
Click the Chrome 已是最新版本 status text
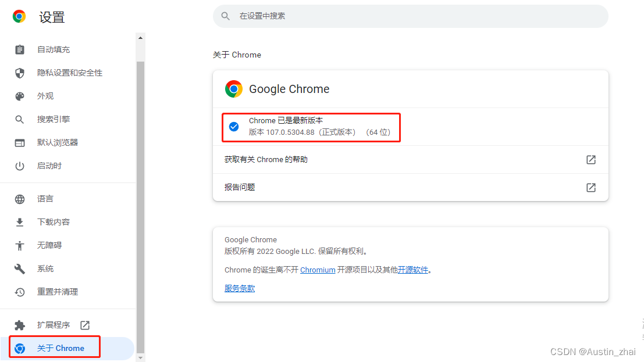coord(286,121)
